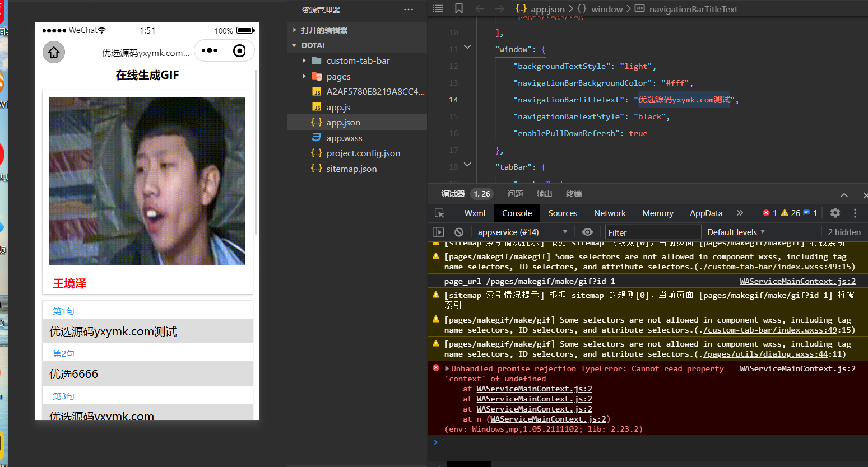Edit the 第1句 text field
The image size is (868, 467).
pos(147,331)
